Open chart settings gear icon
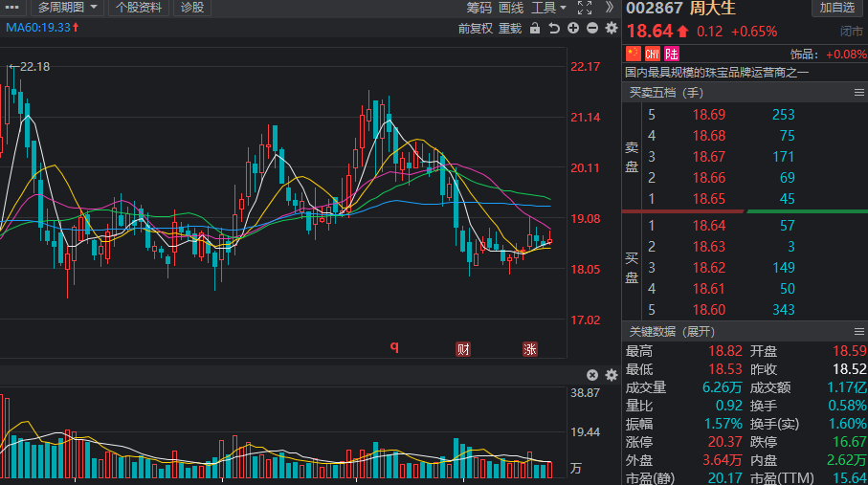 click(612, 29)
